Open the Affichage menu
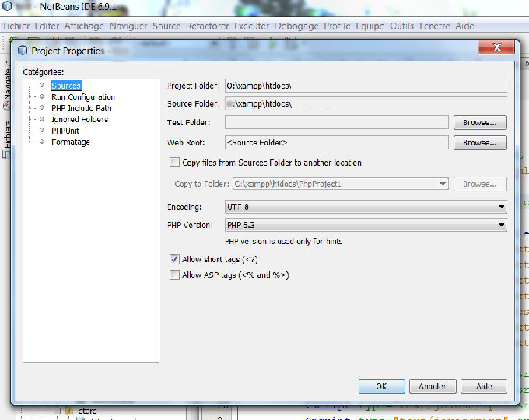The width and height of the screenshot is (529, 420). 84,26
